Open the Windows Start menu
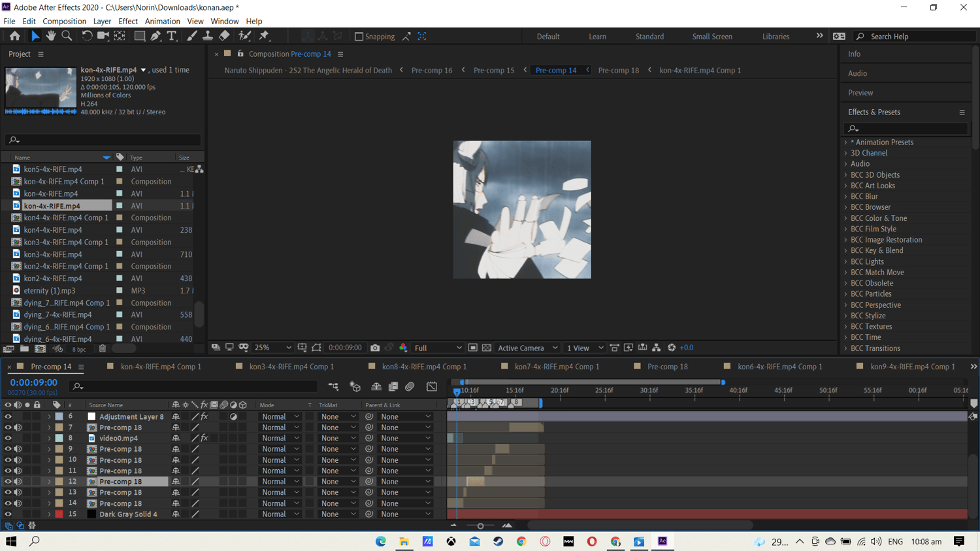The height and width of the screenshot is (551, 980). tap(11, 541)
